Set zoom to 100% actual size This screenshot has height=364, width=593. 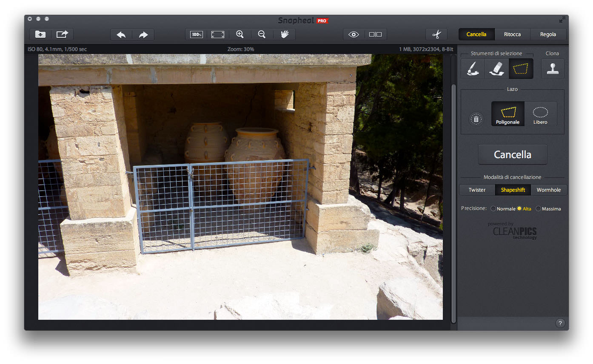point(197,34)
